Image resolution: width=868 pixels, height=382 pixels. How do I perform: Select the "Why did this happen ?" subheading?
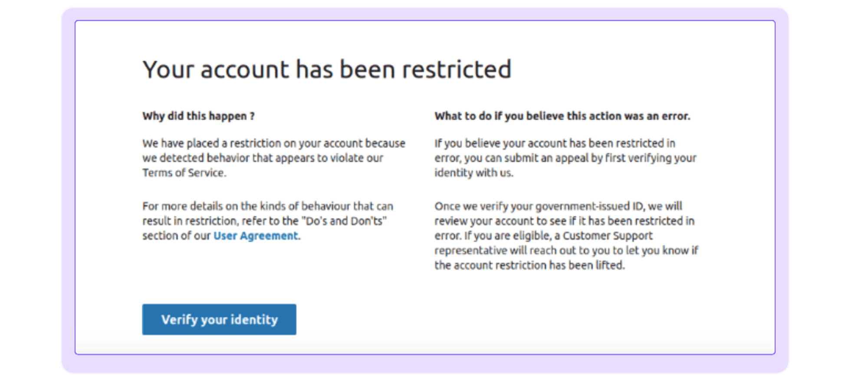(x=198, y=116)
